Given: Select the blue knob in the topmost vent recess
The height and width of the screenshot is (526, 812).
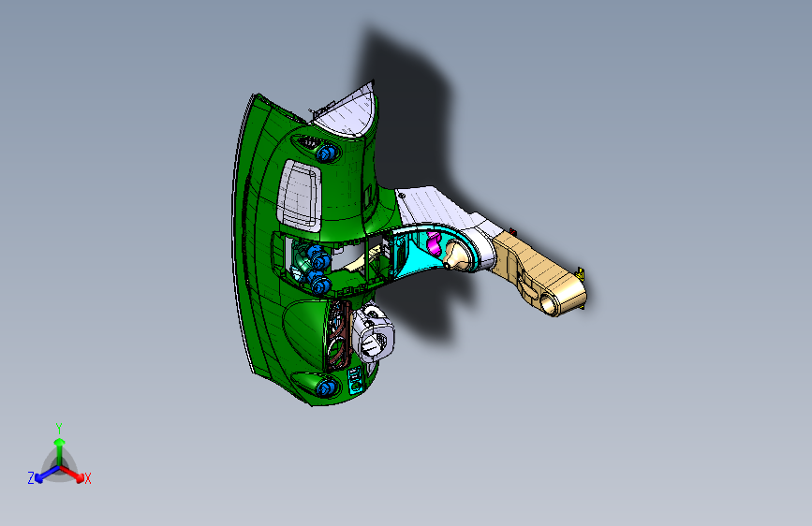Looking at the screenshot, I should 326,153.
